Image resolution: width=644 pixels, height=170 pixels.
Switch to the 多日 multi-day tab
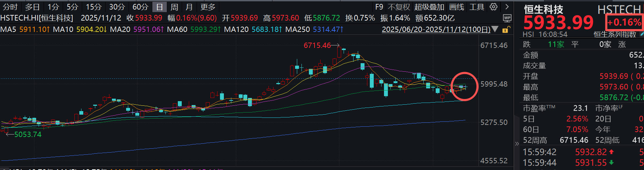click(x=33, y=7)
